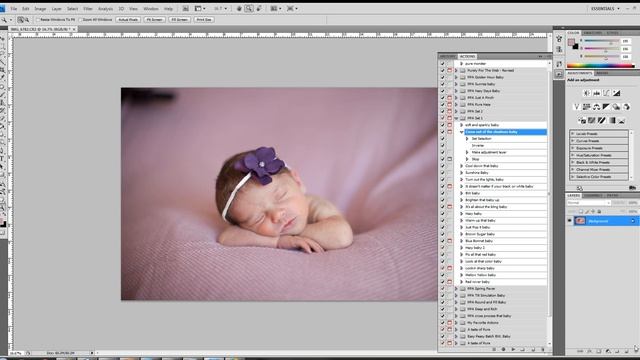
Task: Select the Zoom tool in options bar
Action: pyautogui.click(x=249, y=8)
